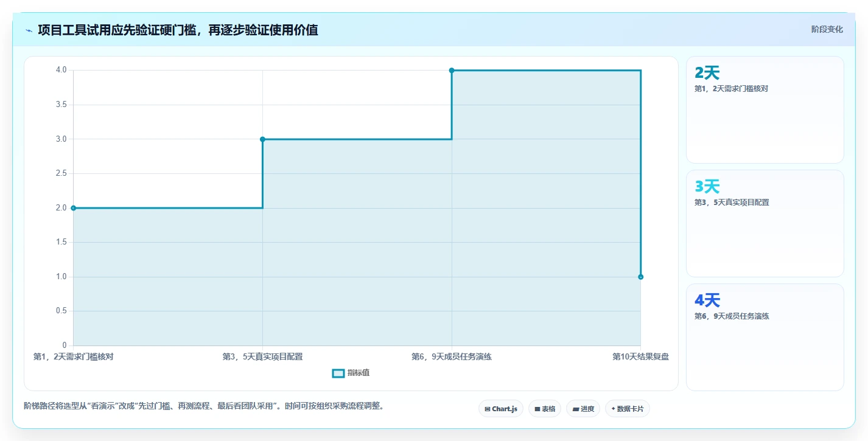Click the data point at value 4.0
This screenshot has width=868, height=441.
(452, 71)
